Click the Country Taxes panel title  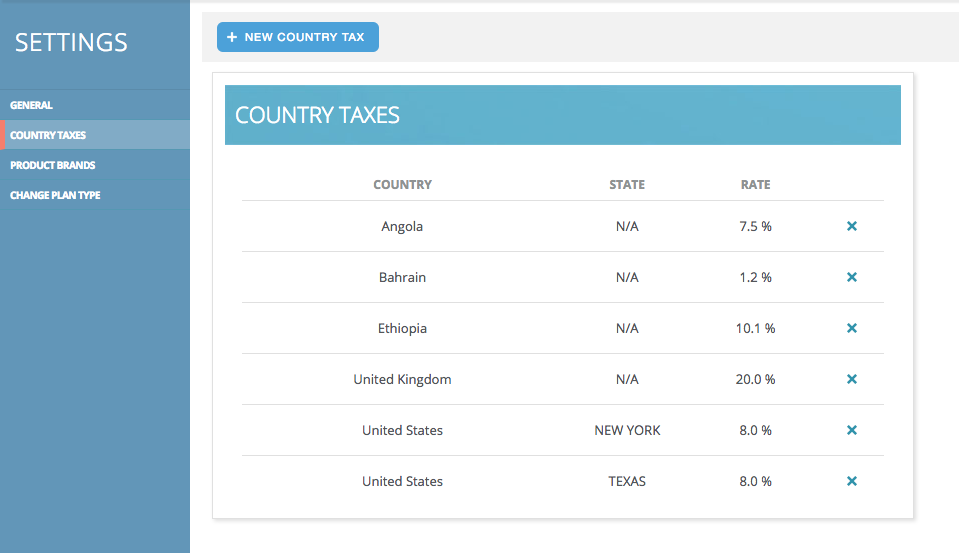point(317,115)
